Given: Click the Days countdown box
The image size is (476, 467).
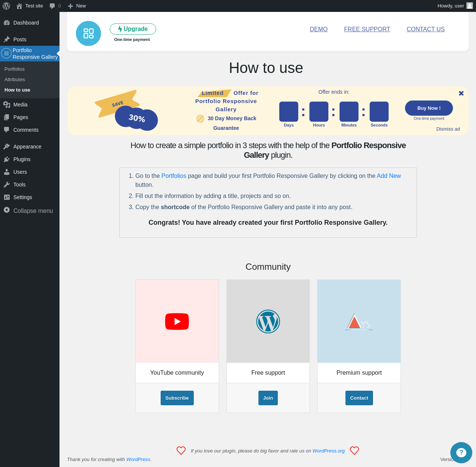Looking at the screenshot, I should point(289,112).
